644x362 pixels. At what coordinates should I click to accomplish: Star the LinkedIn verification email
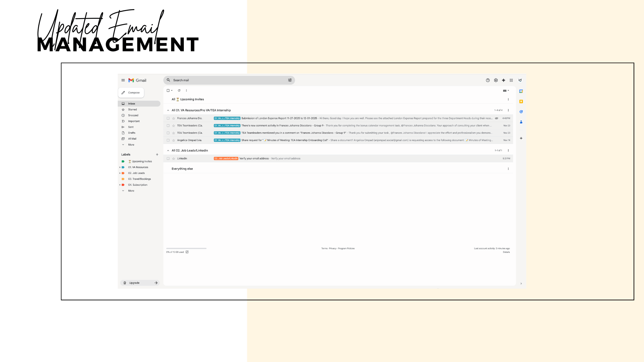(173, 159)
